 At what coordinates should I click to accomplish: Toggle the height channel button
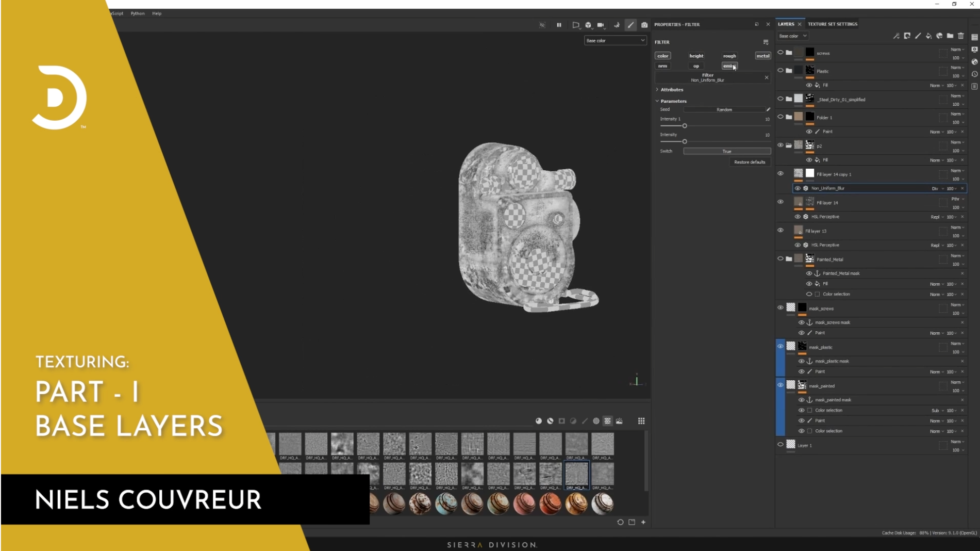(696, 56)
